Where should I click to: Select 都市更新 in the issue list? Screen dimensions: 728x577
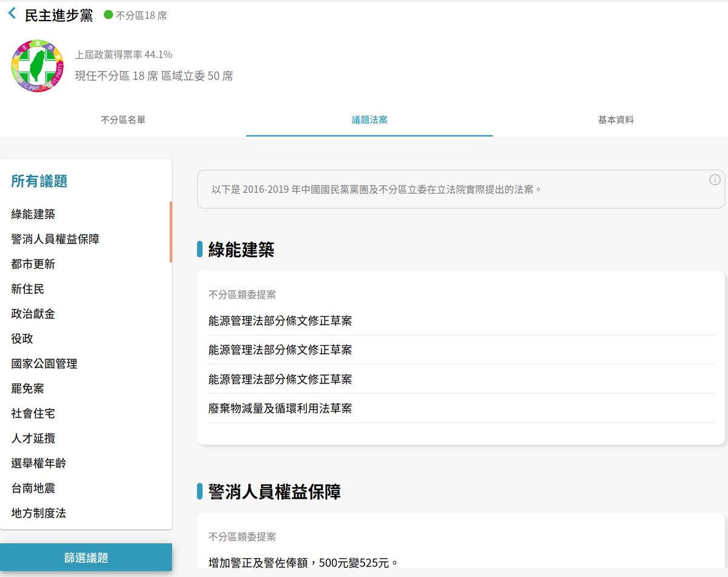tap(33, 264)
